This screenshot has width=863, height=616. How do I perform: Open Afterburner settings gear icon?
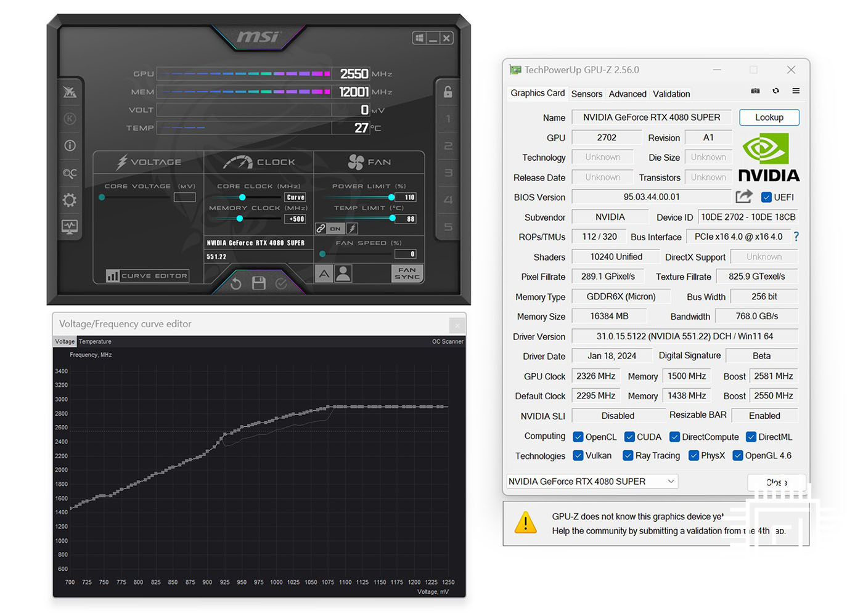point(70,200)
